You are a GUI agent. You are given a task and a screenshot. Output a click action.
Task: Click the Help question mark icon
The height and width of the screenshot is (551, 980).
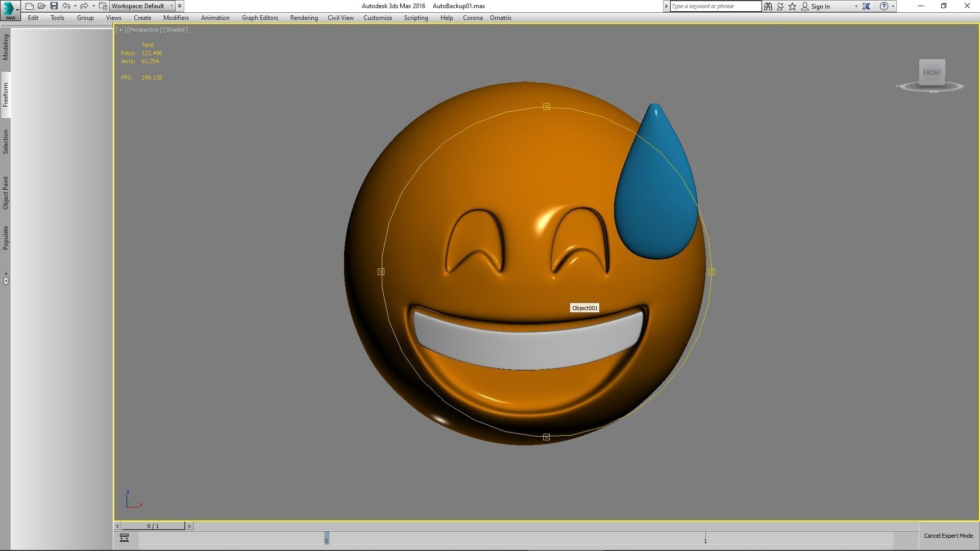(x=884, y=6)
